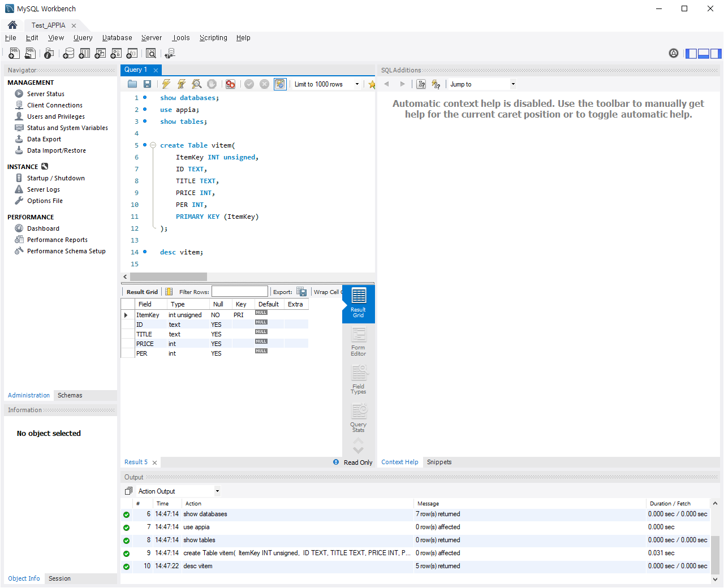Click the rollback X icon
The height and width of the screenshot is (588, 724).
[x=264, y=84]
